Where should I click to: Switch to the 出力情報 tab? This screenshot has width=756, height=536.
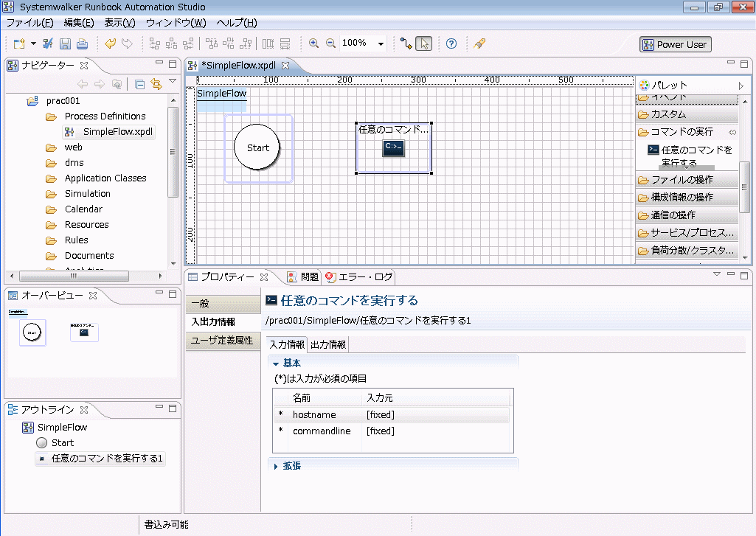point(328,344)
